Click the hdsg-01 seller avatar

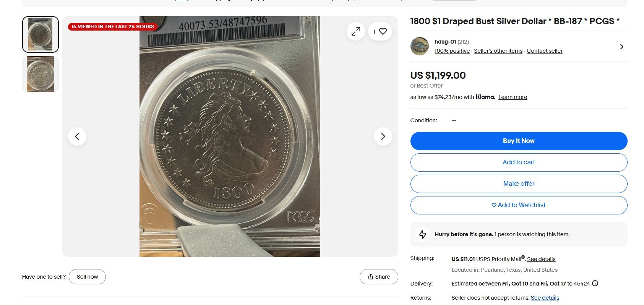point(420,46)
